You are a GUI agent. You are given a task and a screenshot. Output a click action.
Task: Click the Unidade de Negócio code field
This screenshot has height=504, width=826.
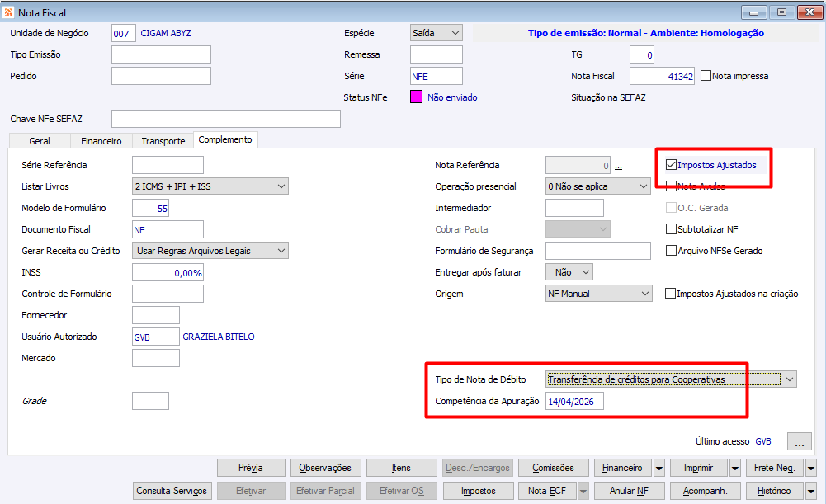pyautogui.click(x=123, y=33)
